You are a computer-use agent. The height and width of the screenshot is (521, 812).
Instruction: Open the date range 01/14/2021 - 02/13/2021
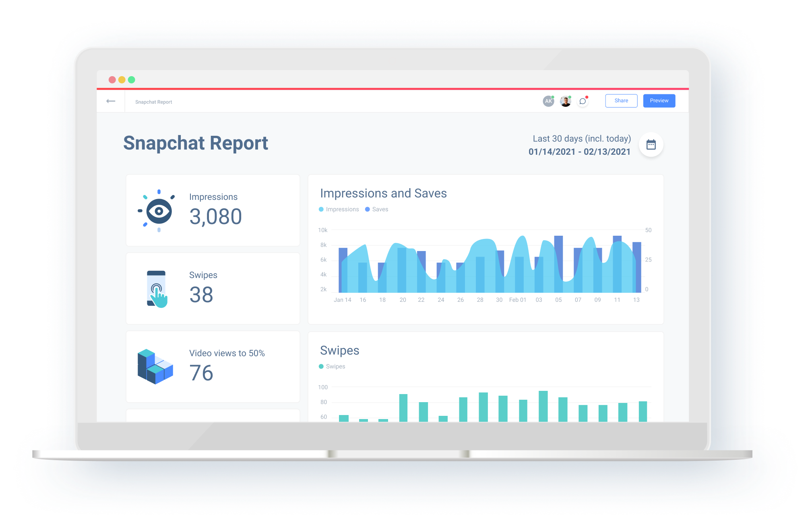pos(579,152)
